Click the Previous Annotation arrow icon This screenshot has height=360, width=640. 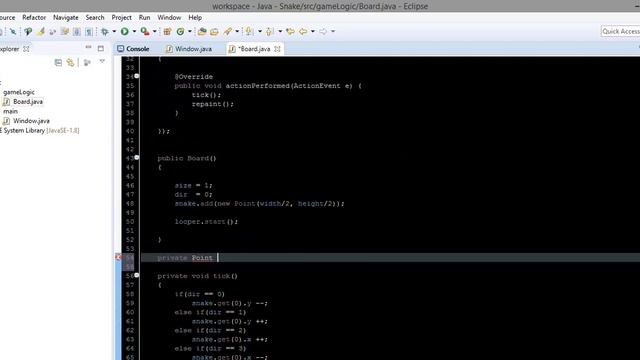click(x=269, y=31)
